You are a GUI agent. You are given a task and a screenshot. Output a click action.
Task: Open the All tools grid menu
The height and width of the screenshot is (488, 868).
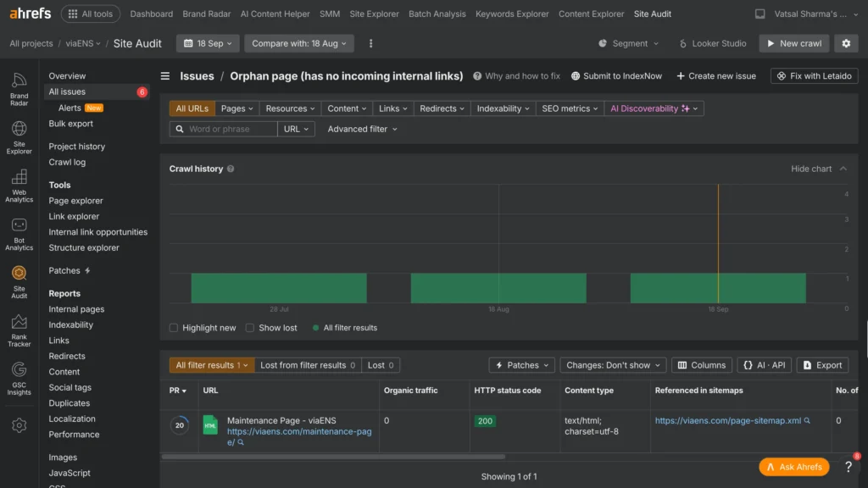(x=91, y=14)
